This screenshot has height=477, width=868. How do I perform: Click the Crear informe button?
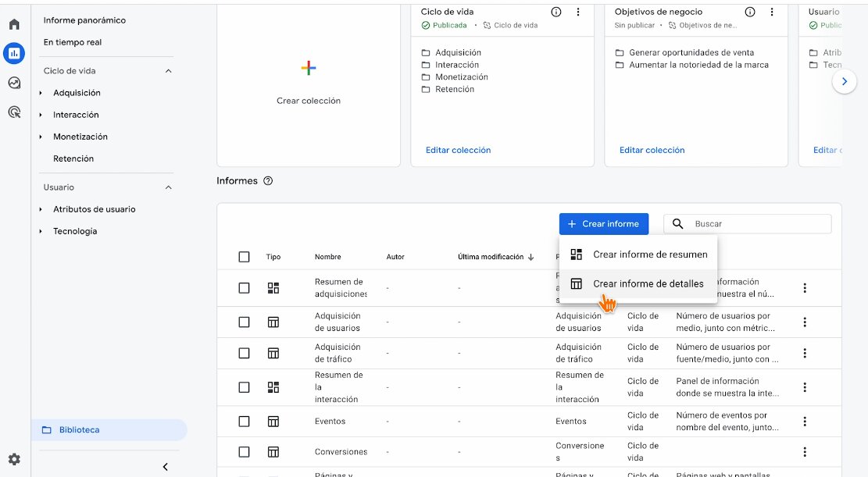pyautogui.click(x=603, y=224)
